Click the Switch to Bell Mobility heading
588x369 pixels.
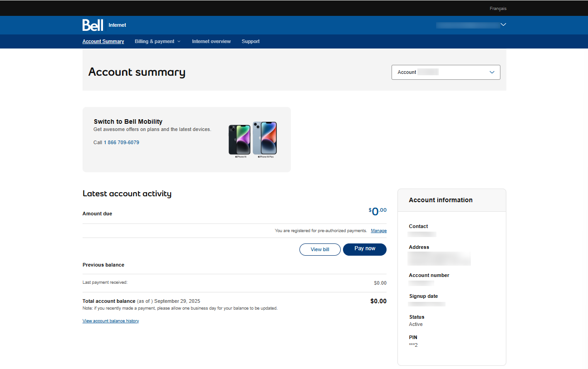[128, 121]
